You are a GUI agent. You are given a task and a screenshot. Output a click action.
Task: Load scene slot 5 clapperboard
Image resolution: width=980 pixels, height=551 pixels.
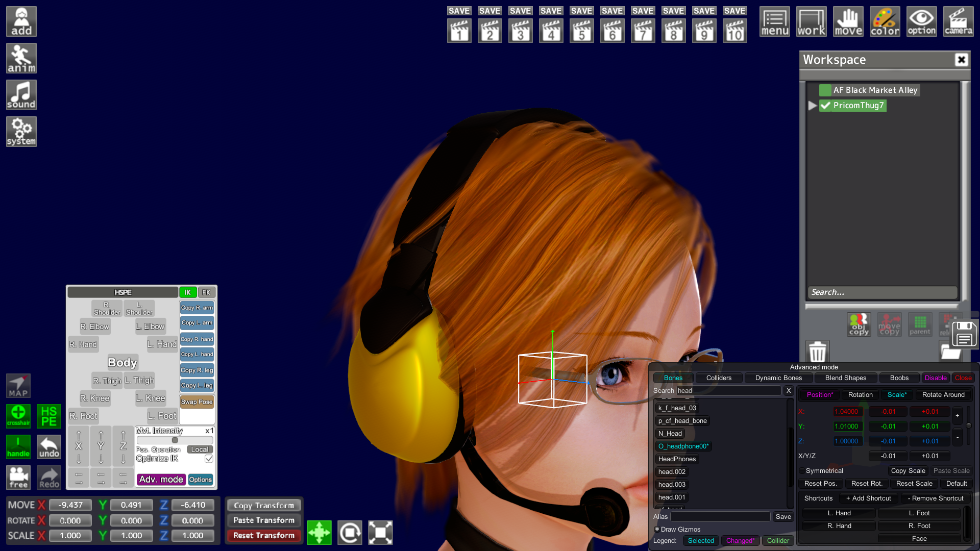tap(581, 31)
